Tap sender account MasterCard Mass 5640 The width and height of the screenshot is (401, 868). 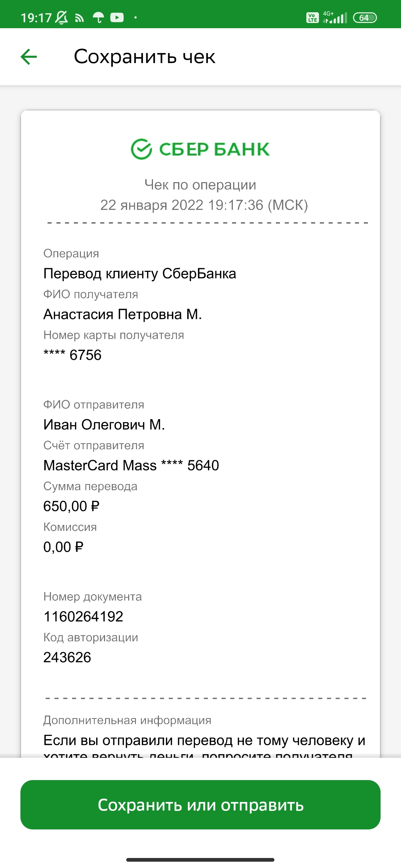coord(131,465)
